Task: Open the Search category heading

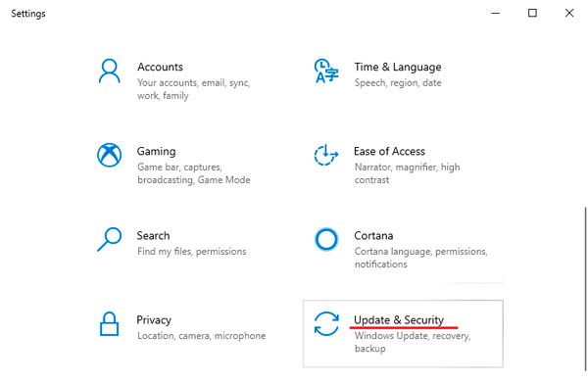Action: click(154, 235)
